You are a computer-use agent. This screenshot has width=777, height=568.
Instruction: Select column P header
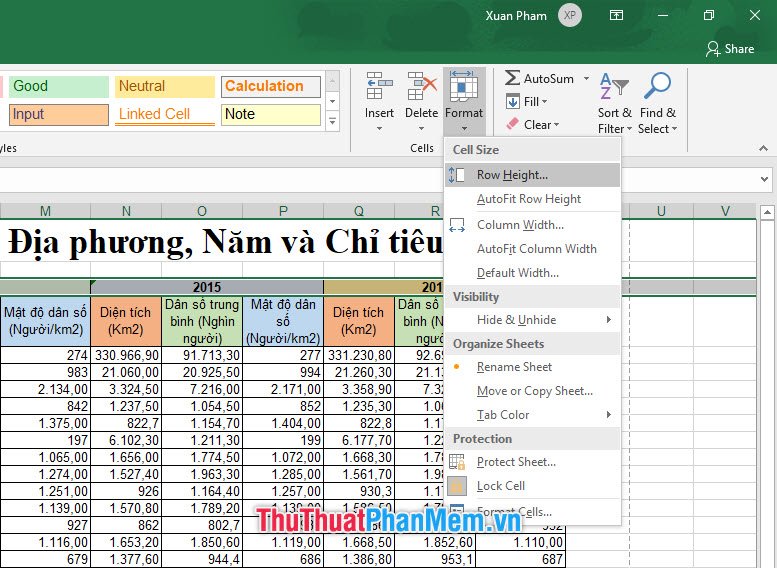[x=283, y=211]
